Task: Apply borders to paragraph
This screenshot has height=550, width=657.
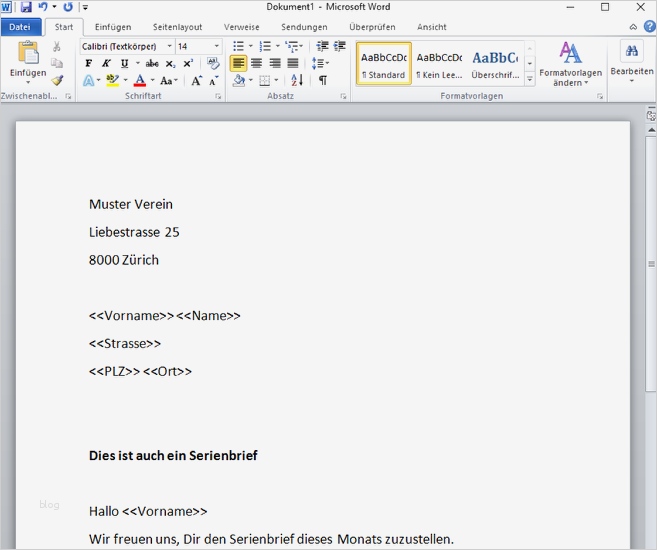Action: coord(264,80)
